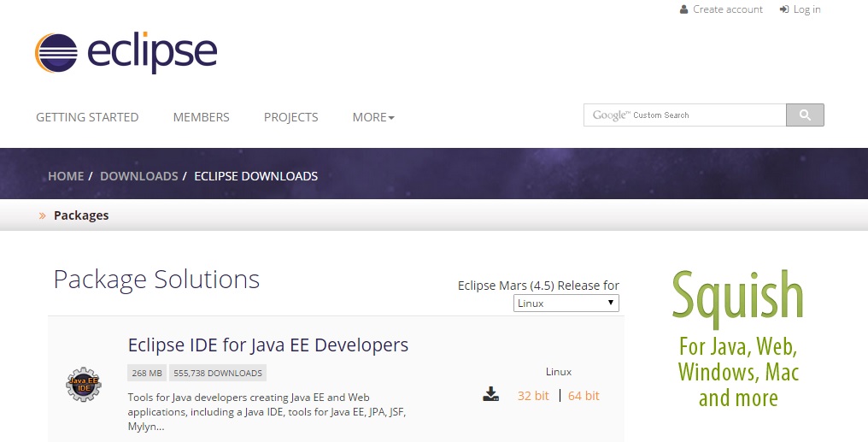This screenshot has width=868, height=442.
Task: Open the GETTING STARTED menu item
Action: click(x=87, y=117)
